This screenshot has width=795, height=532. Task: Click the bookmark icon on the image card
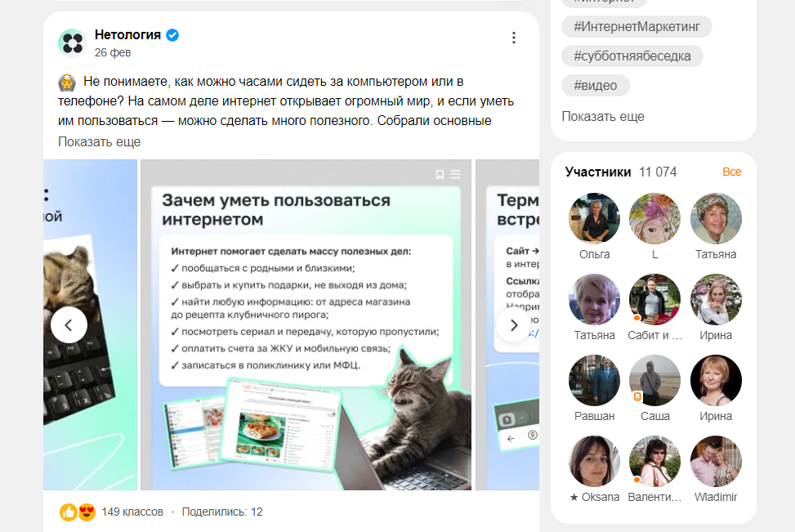(440, 174)
